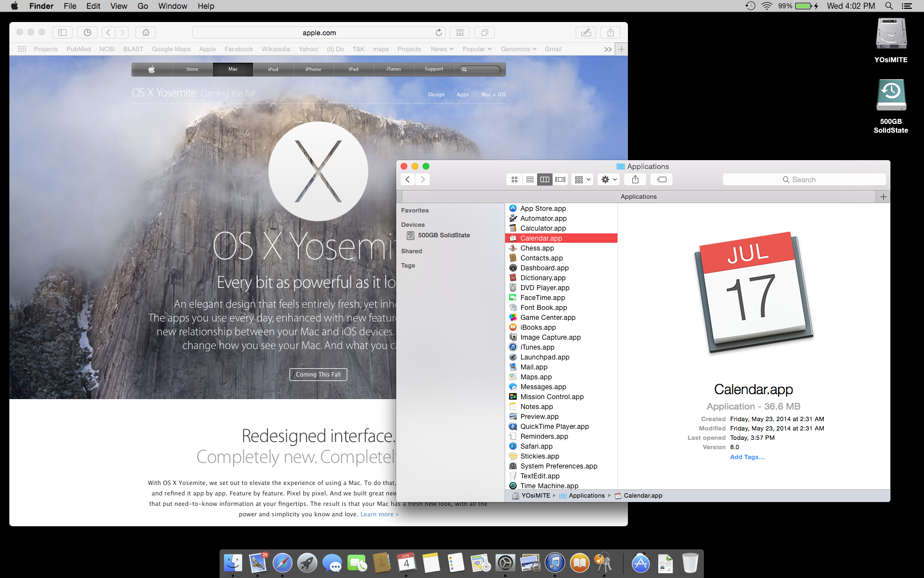Follow the Learn more link
The width and height of the screenshot is (924, 578).
[379, 514]
